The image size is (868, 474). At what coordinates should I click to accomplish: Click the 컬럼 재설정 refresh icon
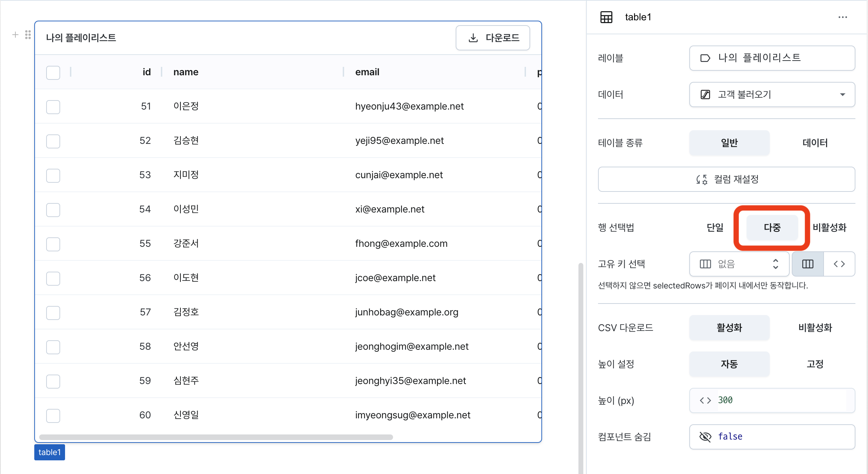702,180
